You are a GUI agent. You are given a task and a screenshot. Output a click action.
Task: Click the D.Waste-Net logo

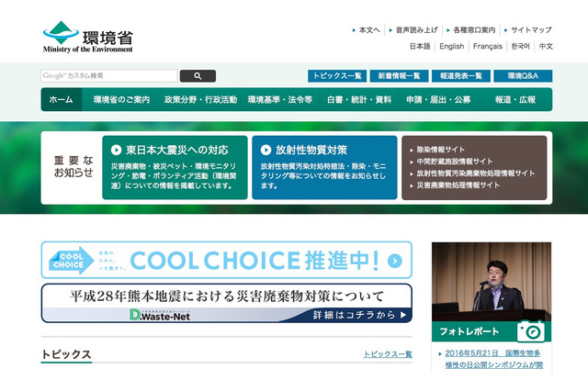[x=160, y=315]
